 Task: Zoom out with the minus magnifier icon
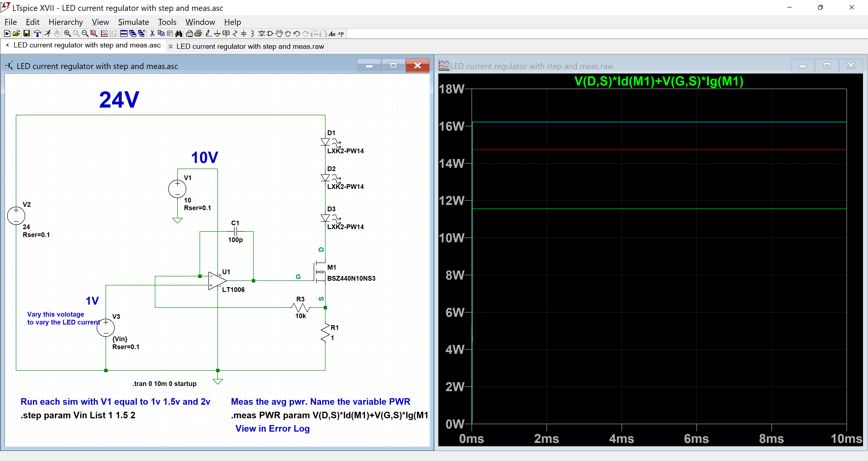tap(85, 34)
